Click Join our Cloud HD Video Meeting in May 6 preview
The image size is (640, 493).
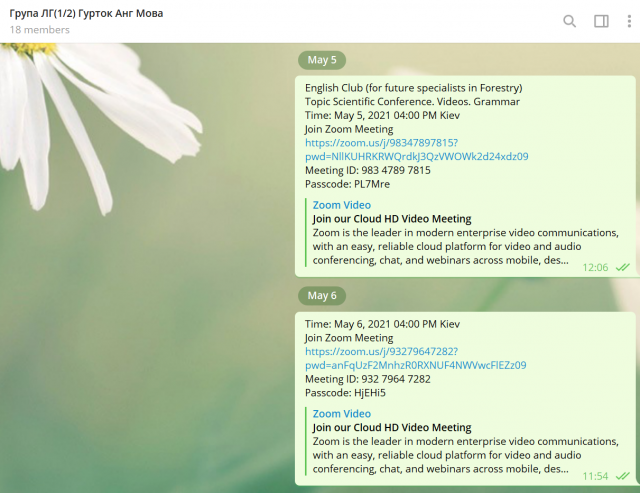[392, 427]
